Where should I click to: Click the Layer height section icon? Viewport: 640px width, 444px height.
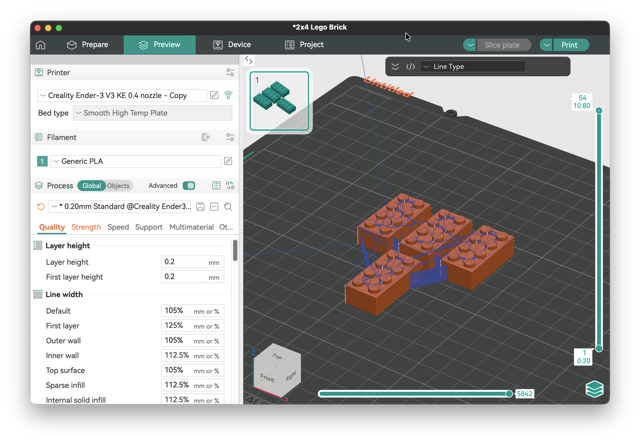38,245
